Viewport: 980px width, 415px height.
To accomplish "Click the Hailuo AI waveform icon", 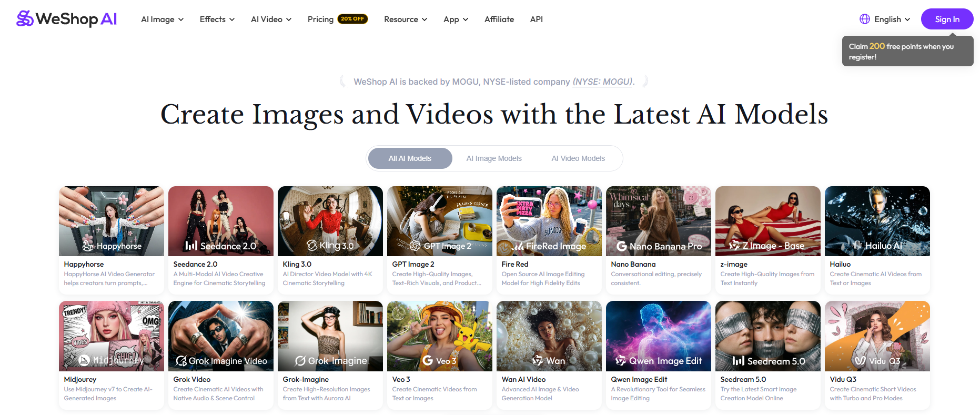I will point(857,246).
